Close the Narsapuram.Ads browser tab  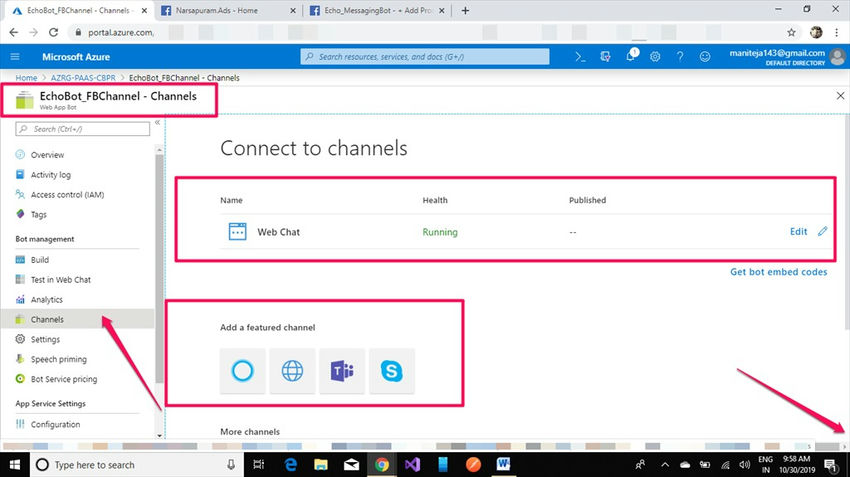293,10
